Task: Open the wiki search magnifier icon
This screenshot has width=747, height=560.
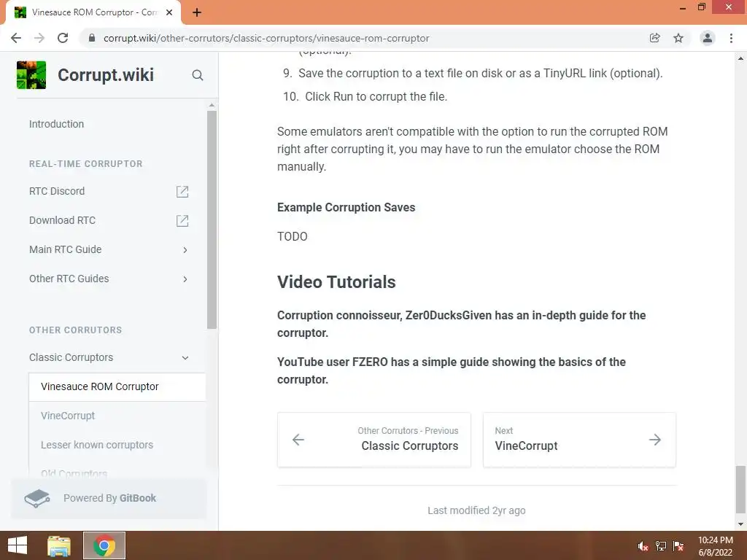Action: [197, 75]
